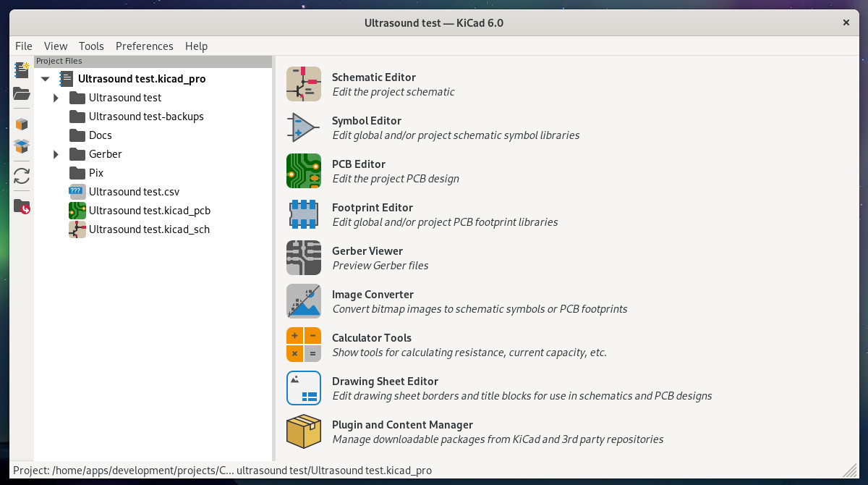Click the Project Files panel header
This screenshot has height=485, width=868.
[153, 61]
